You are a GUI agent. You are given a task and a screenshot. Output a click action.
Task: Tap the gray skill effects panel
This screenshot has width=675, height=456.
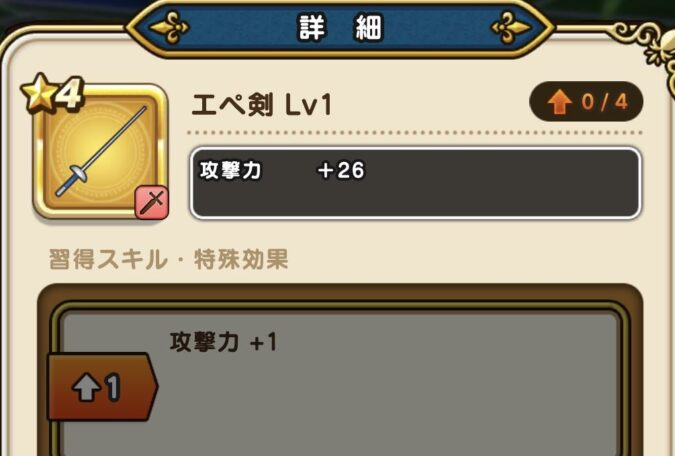(x=340, y=383)
